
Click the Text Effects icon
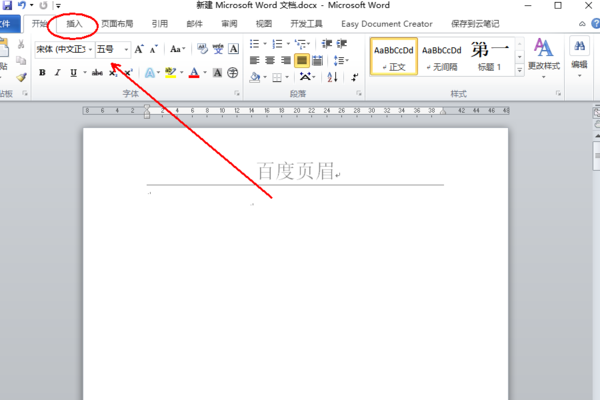coord(150,72)
